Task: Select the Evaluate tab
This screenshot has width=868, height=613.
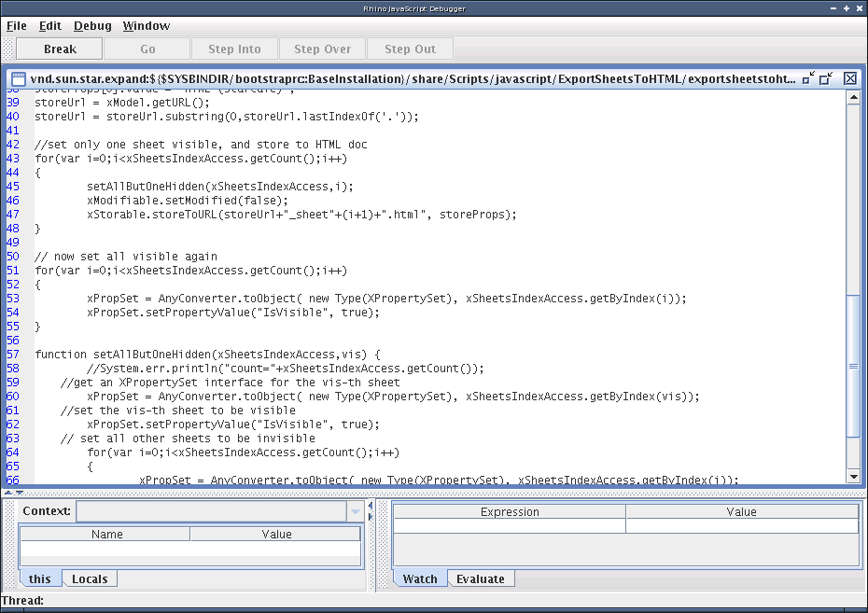Action: tap(481, 579)
